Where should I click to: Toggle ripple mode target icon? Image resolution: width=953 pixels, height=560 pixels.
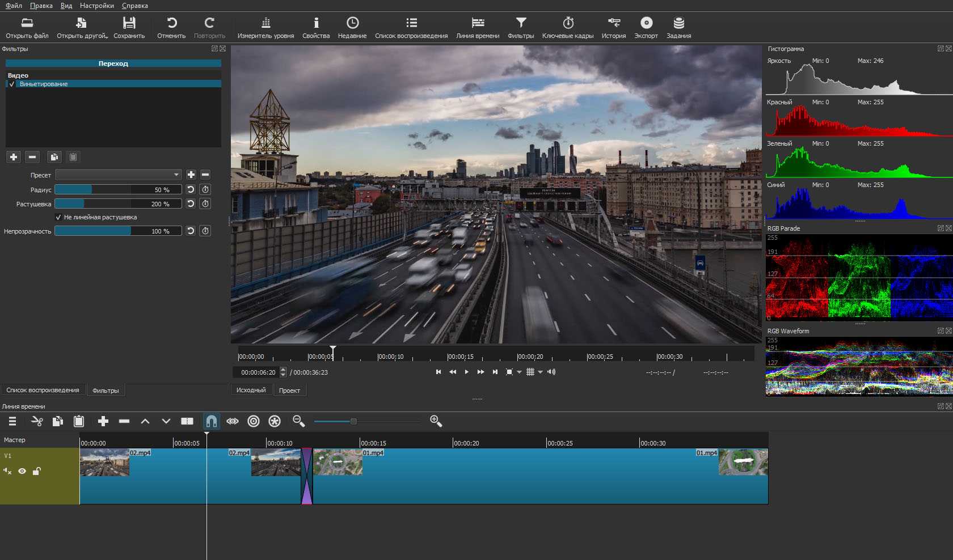[254, 421]
